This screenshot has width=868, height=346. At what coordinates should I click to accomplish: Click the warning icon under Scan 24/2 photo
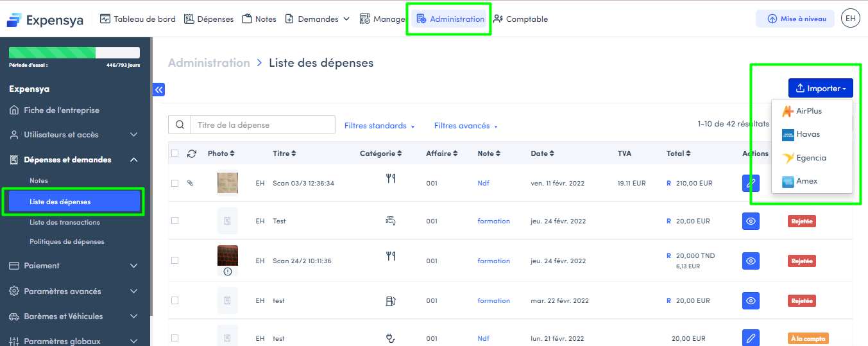pyautogui.click(x=228, y=272)
